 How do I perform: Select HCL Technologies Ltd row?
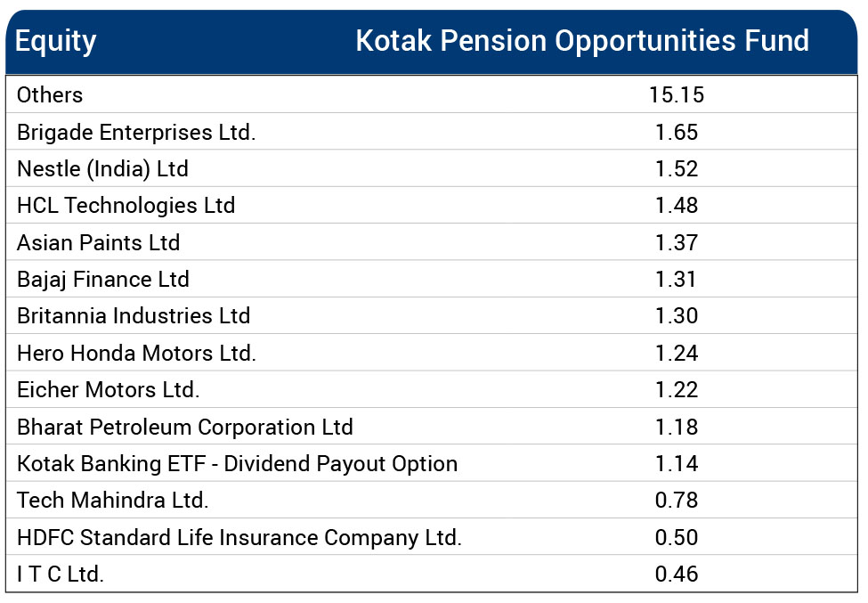click(126, 206)
